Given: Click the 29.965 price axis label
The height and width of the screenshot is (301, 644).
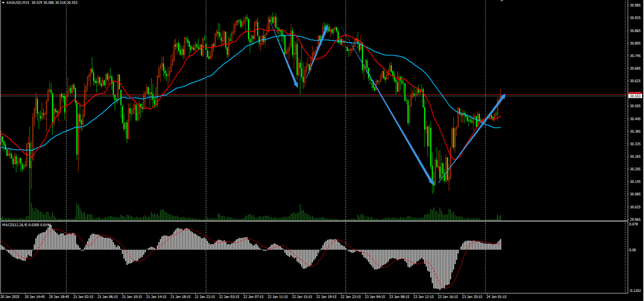Looking at the screenshot, I should (x=635, y=219).
